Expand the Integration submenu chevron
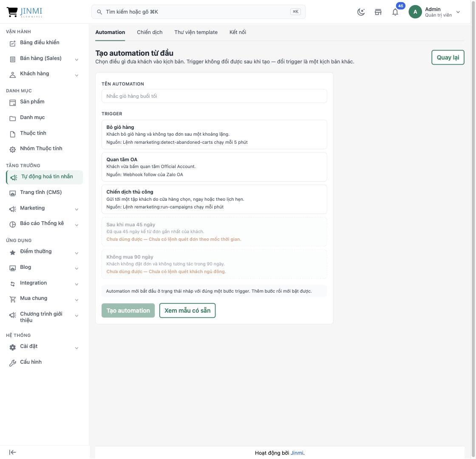Screen dimensions: 476x459 (77, 284)
